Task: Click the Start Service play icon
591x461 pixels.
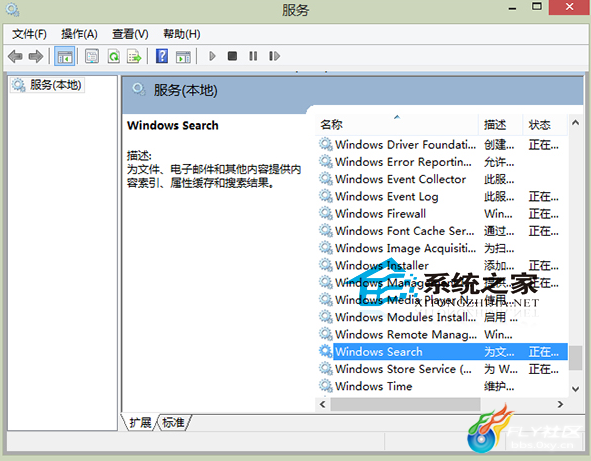Action: pyautogui.click(x=212, y=57)
